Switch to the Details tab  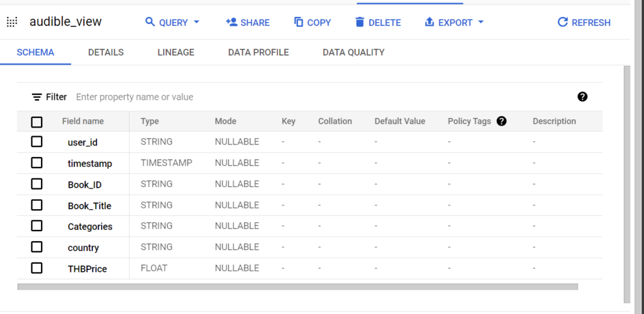coord(106,52)
